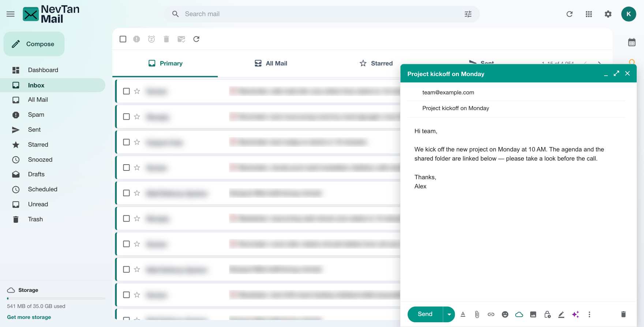Delete selected mail from toolbar
The width and height of the screenshot is (644, 327).
click(166, 39)
